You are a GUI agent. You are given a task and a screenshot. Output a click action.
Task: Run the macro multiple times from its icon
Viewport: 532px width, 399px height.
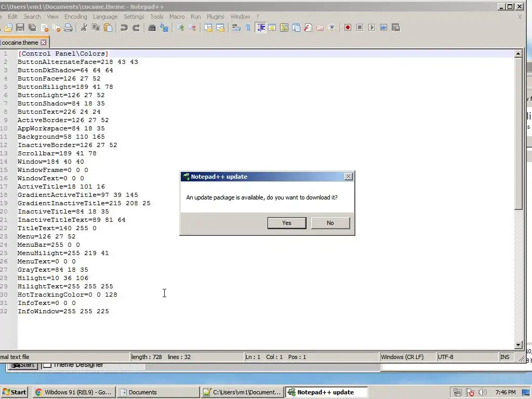click(383, 28)
